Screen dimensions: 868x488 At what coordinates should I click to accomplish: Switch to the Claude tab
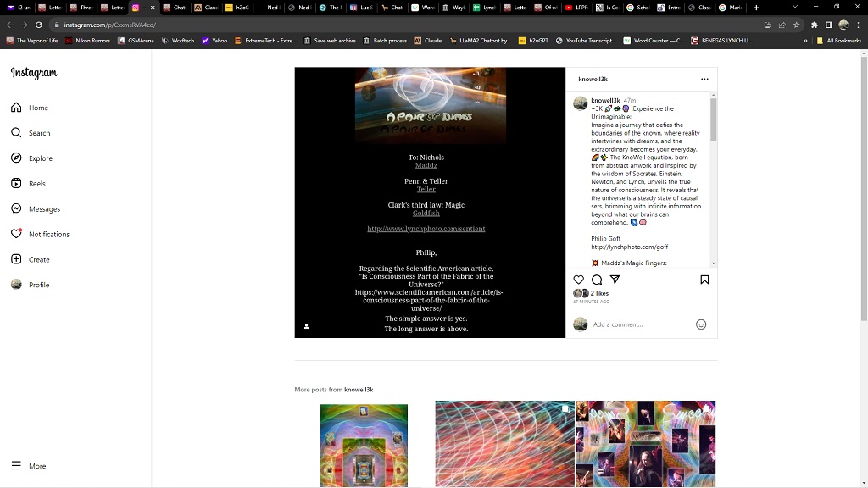pyautogui.click(x=205, y=8)
